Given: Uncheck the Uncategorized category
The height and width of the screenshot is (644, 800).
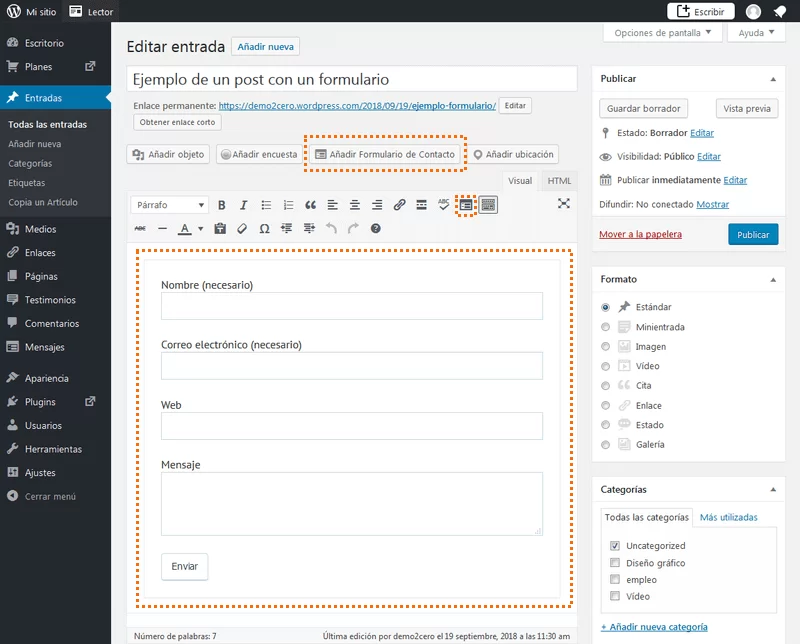Looking at the screenshot, I should (x=615, y=545).
